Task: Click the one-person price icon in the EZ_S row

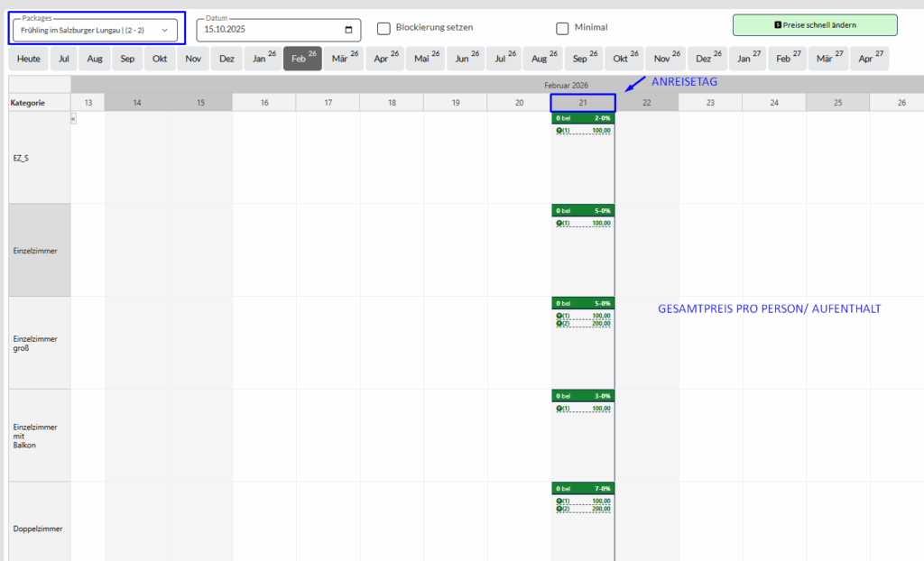Action: (x=560, y=131)
